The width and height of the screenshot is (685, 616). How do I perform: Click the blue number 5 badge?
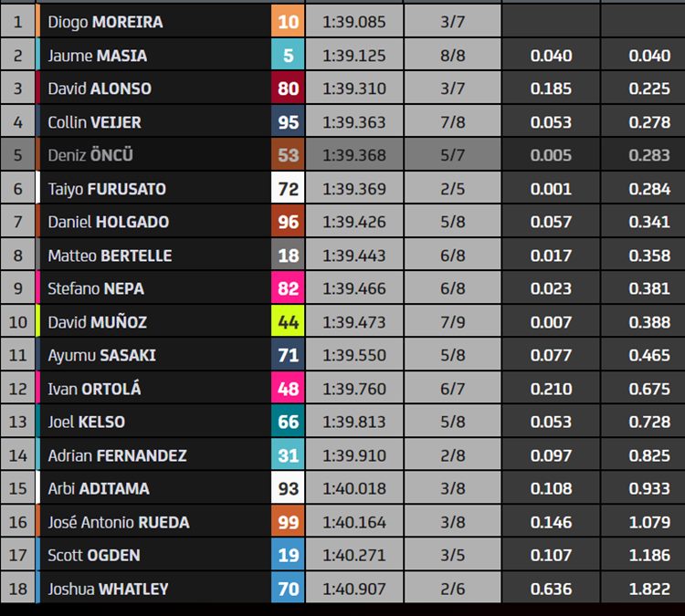coord(288,55)
